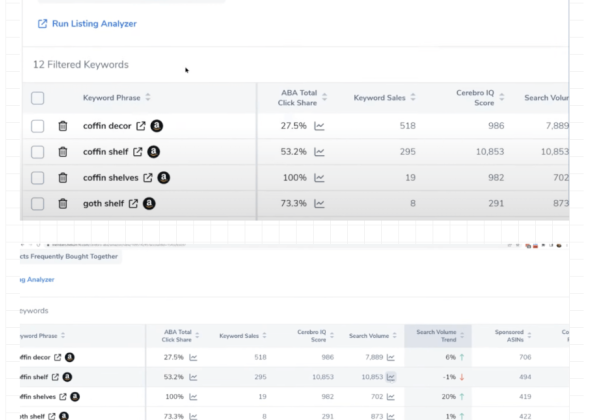
Task: Open coffin shelf keyword in a new window
Action: 138,152
